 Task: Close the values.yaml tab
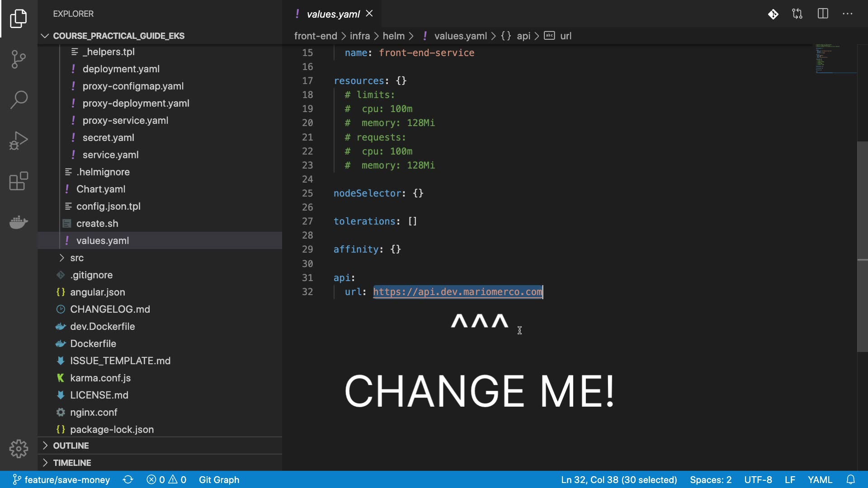click(369, 14)
